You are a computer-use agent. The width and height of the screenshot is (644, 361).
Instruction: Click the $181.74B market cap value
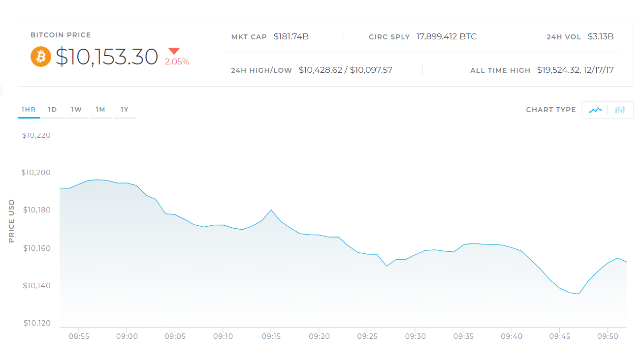(291, 36)
